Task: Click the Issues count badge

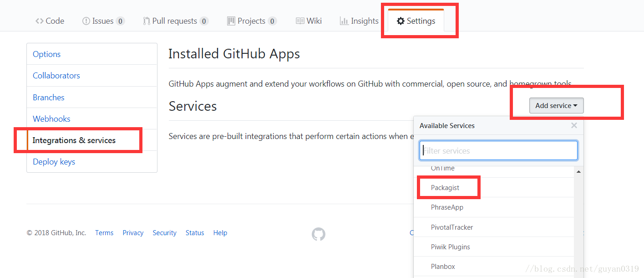Action: [120, 21]
